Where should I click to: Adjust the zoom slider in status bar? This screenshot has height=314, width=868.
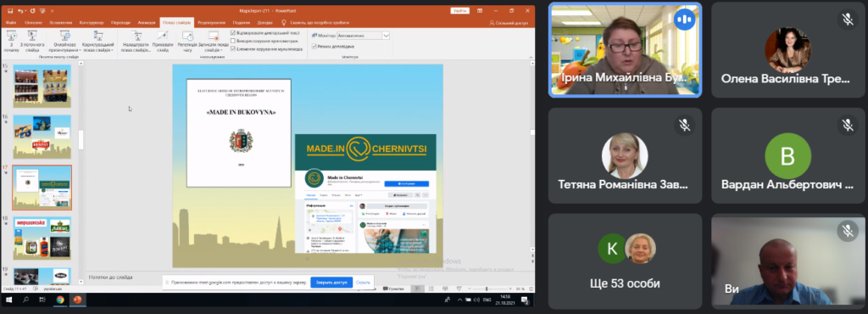(487, 289)
